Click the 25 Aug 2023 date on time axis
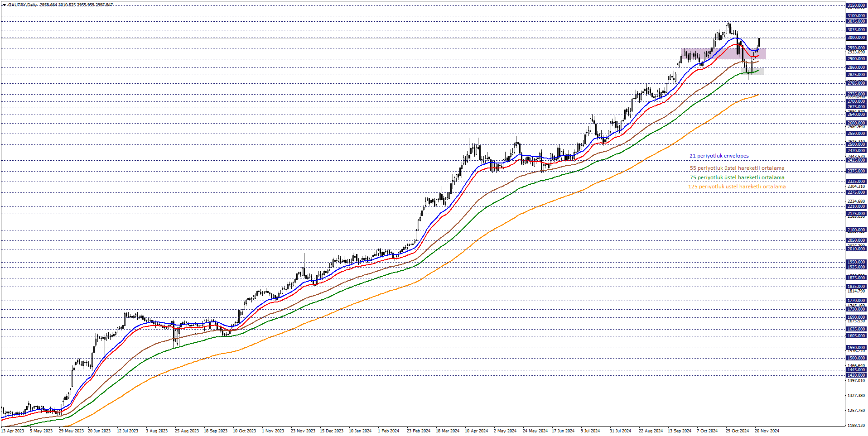Screen dimensions: 868x436 coord(187,431)
